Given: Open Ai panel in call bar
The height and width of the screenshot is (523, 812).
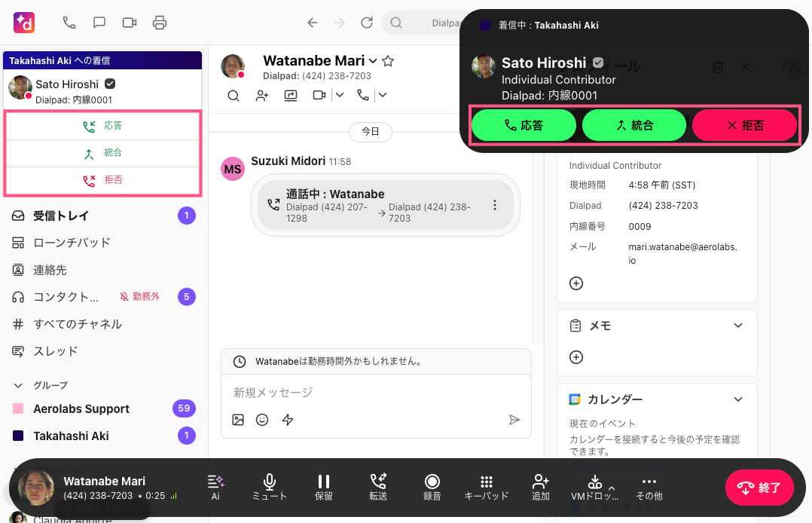Looking at the screenshot, I should click(215, 488).
